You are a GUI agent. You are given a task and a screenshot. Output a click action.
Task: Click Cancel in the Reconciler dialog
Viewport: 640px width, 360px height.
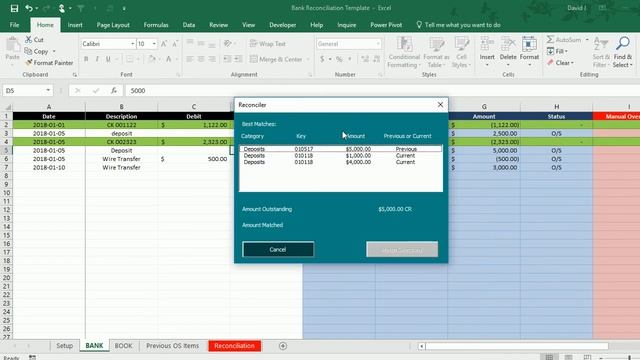[x=278, y=249]
